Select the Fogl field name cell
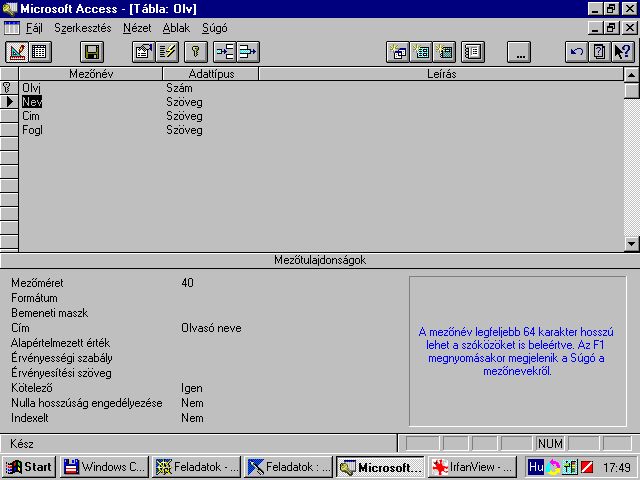The width and height of the screenshot is (640, 480). point(91,130)
